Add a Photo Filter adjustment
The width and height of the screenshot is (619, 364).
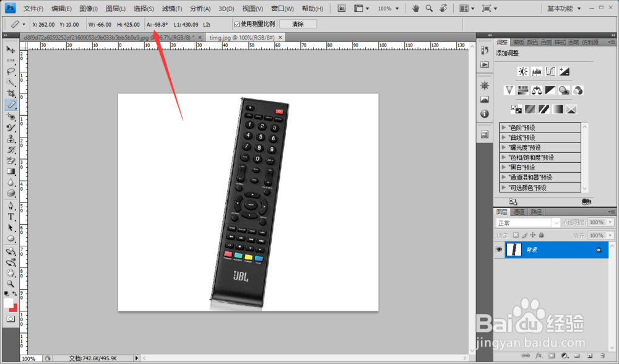coord(564,90)
